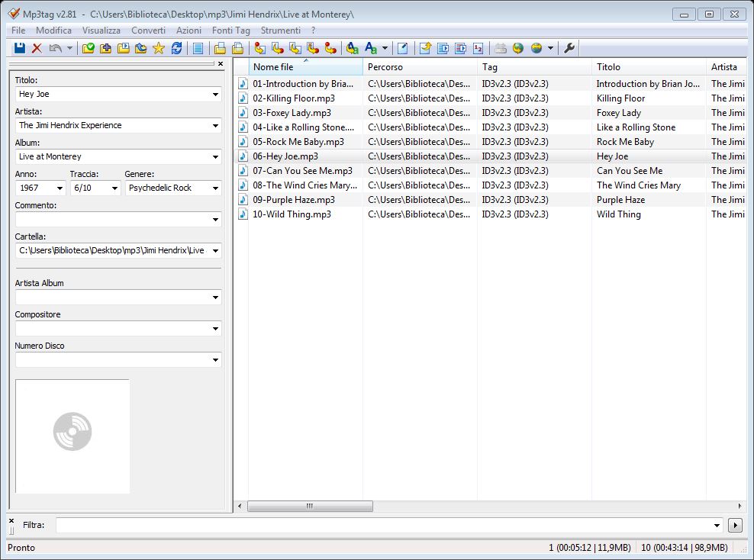Remove tag using the red X icon
Viewport: 754px width, 560px height.
coord(37,48)
